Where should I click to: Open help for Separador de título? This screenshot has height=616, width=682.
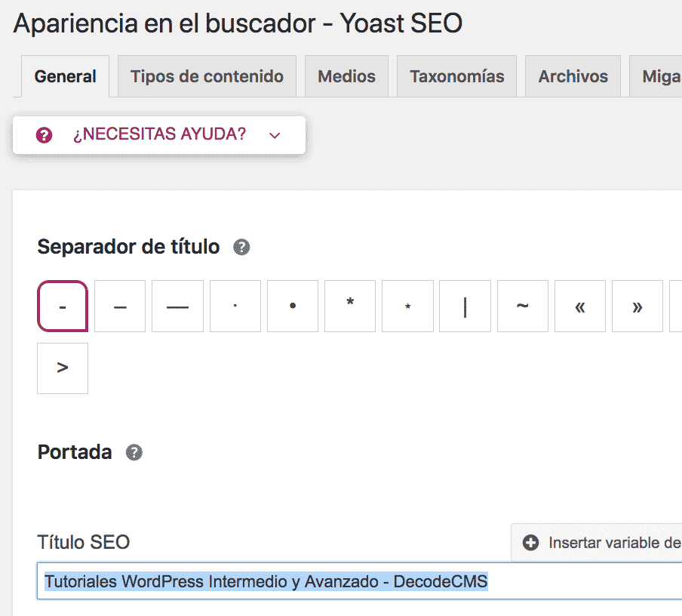coord(241,248)
